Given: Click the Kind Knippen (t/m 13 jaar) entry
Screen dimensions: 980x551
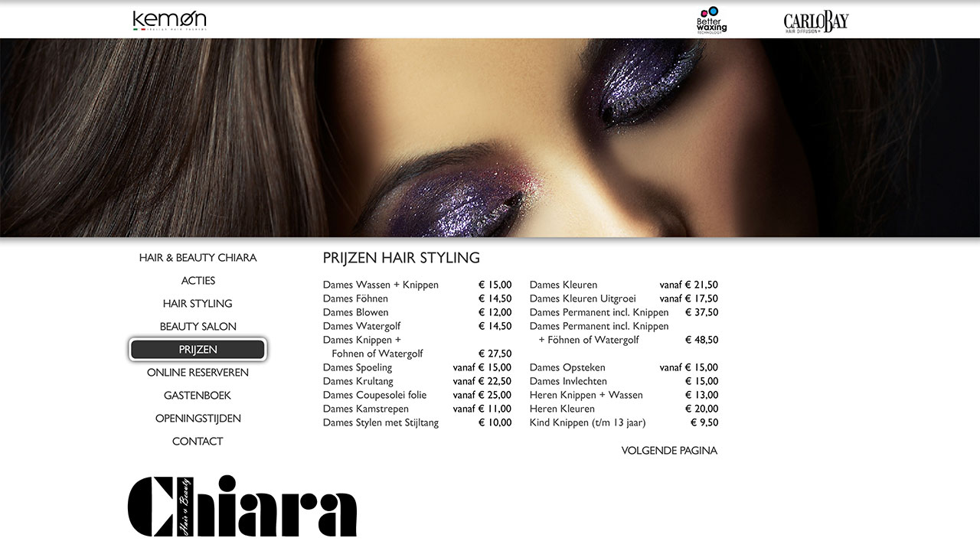Looking at the screenshot, I should [587, 422].
